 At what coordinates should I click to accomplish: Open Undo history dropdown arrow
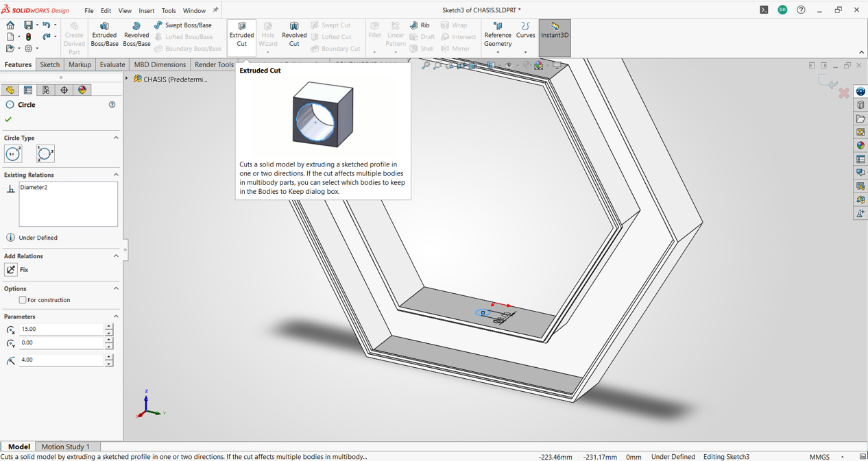pyautogui.click(x=55, y=25)
